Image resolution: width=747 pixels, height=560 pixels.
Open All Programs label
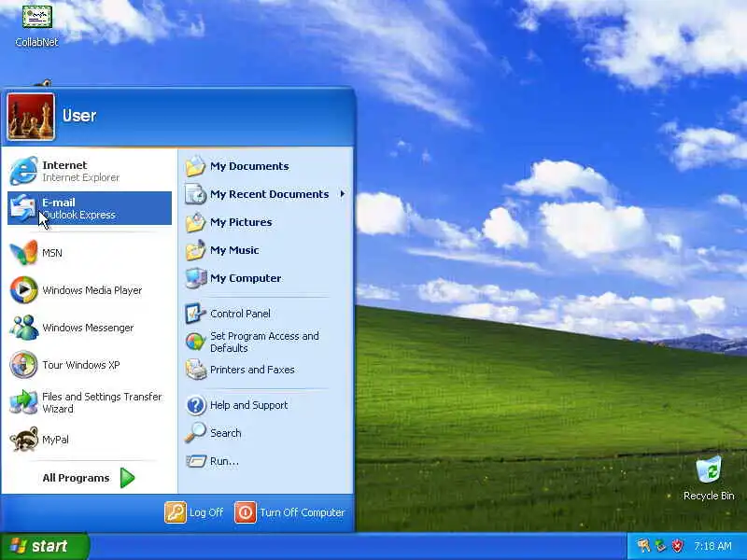click(x=76, y=478)
